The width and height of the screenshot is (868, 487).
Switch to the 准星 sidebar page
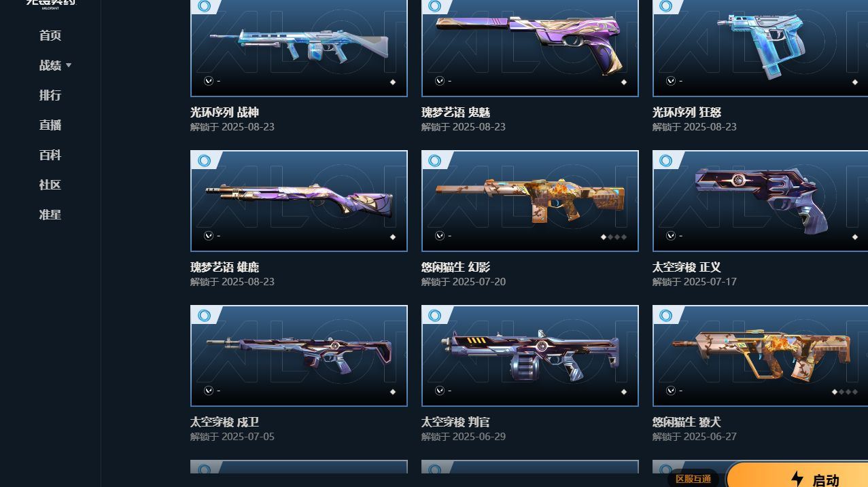coord(50,215)
